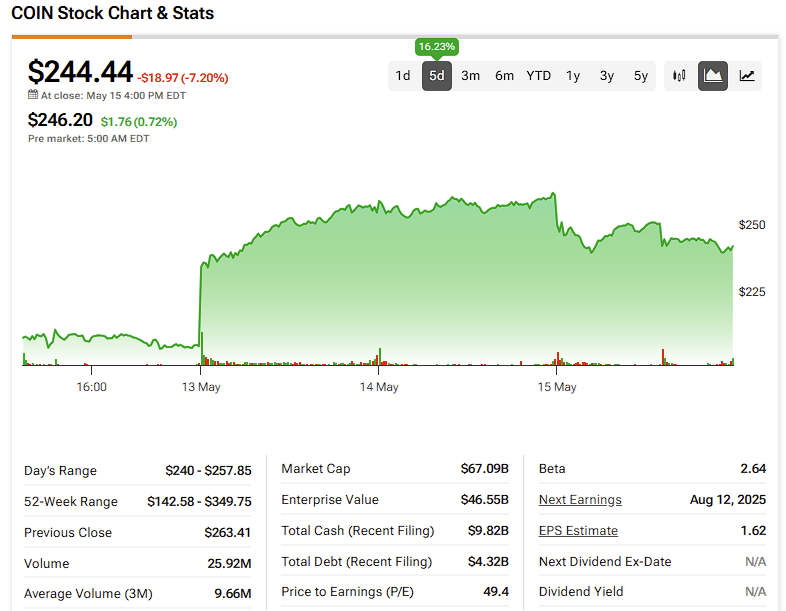Click the 13 May axis marker
This screenshot has height=611, width=786.
tap(201, 387)
